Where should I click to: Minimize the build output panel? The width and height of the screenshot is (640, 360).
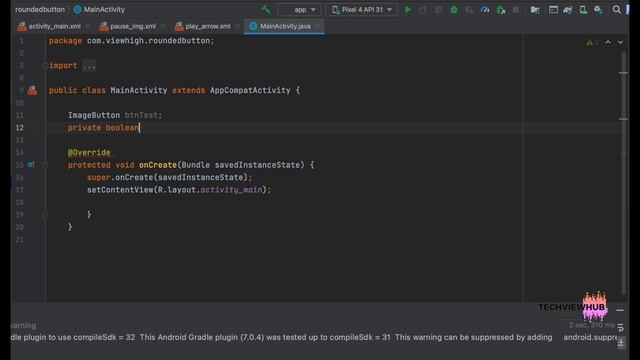point(620,310)
